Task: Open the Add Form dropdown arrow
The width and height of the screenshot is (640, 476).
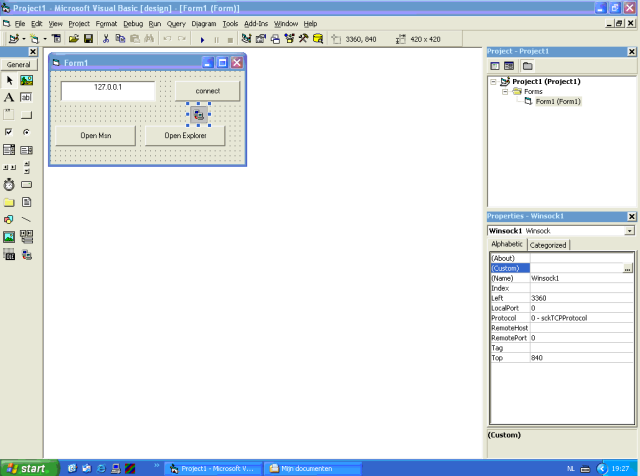Action: click(x=44, y=39)
